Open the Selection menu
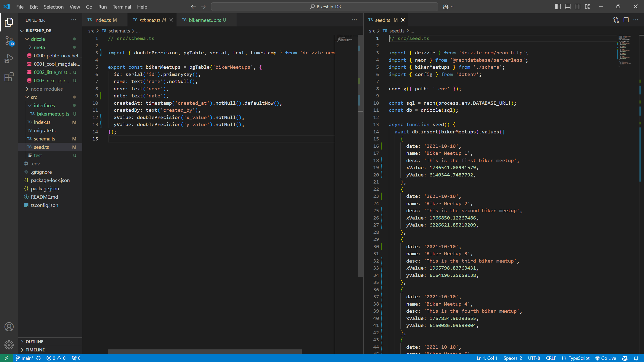Screen dimensions: 644x362 [x=54, y=7]
